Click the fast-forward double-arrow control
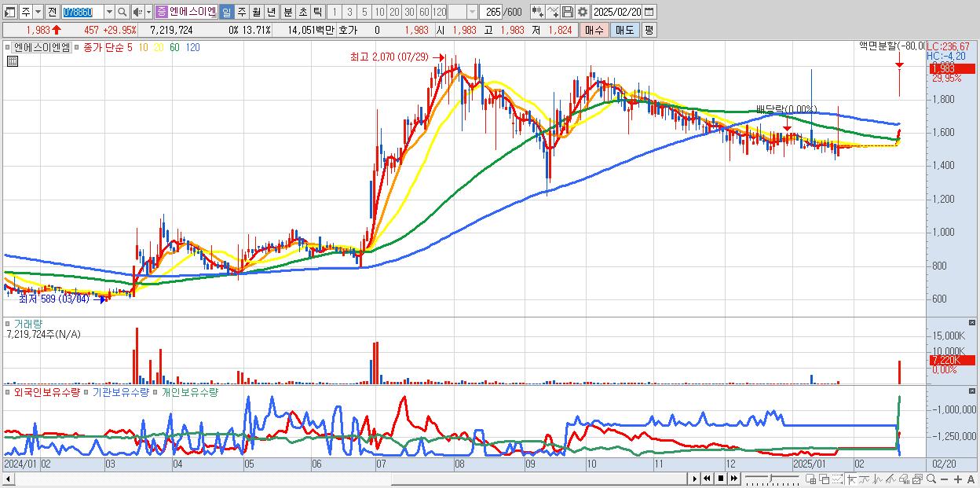Viewport: 980px width, 488px height. pos(733,479)
